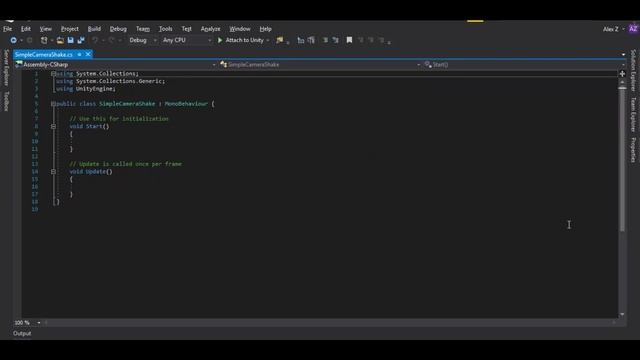Click the 'void Update()' code line
640x360 pixels.
91,171
